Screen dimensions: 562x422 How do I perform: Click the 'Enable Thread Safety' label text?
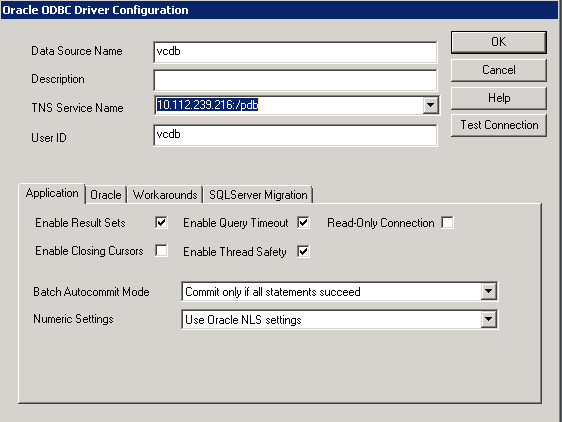pyautogui.click(x=235, y=252)
